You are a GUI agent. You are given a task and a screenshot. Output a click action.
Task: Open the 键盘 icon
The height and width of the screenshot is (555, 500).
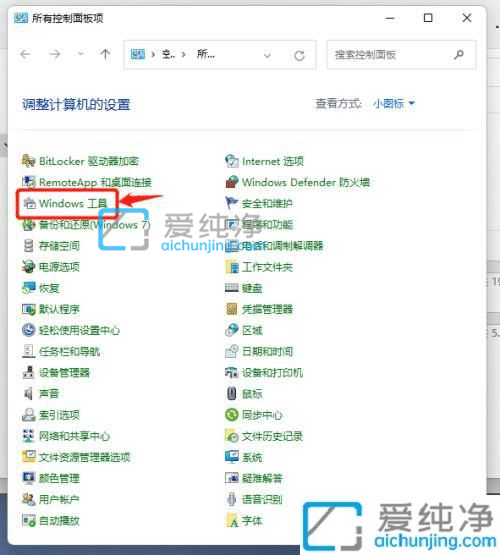coord(232,288)
